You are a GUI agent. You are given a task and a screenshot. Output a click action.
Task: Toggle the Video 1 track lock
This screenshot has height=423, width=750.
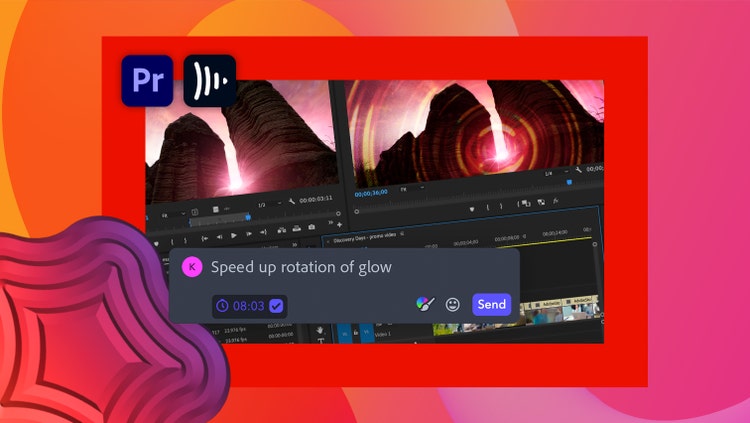356,332
